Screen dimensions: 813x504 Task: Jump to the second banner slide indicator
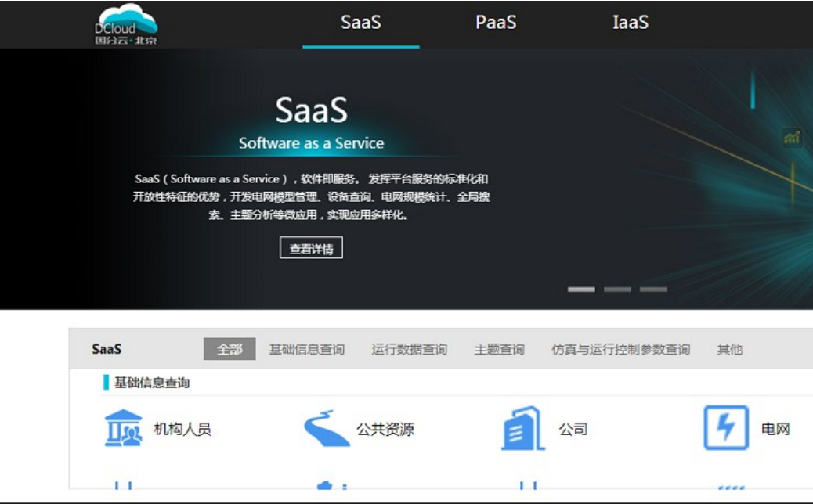click(617, 290)
